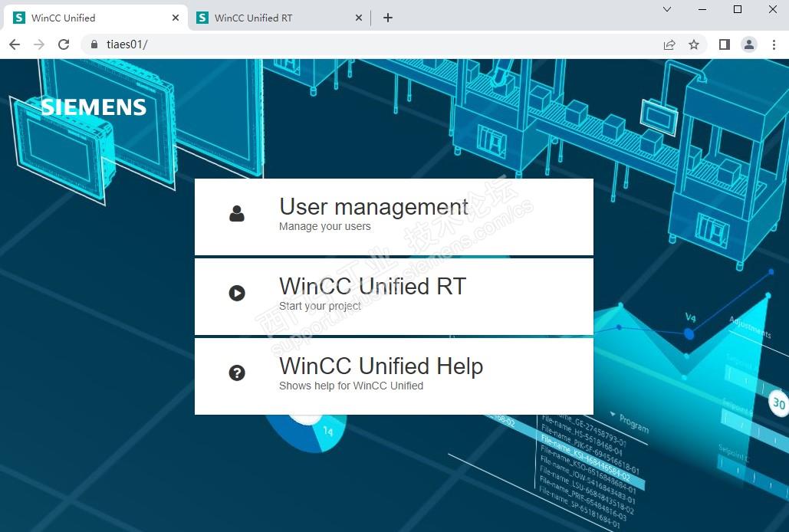Toggle the browser side panel icon
This screenshot has width=789, height=532.
pyautogui.click(x=724, y=44)
